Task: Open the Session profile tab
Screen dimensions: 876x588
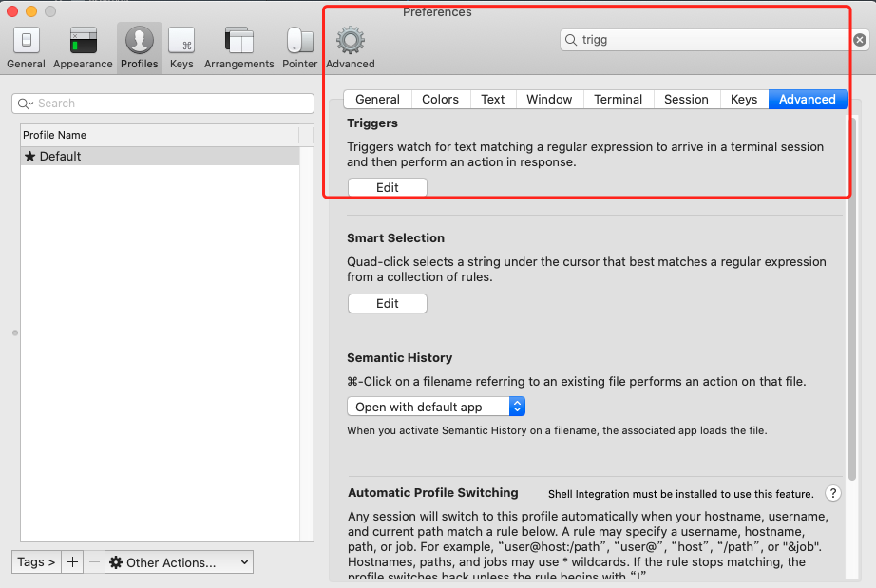Action: [686, 99]
